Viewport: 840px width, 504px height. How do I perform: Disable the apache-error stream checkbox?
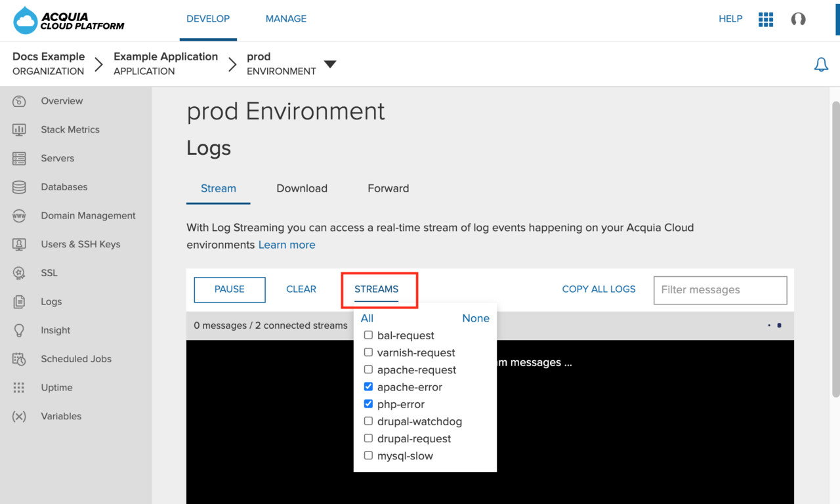(368, 387)
